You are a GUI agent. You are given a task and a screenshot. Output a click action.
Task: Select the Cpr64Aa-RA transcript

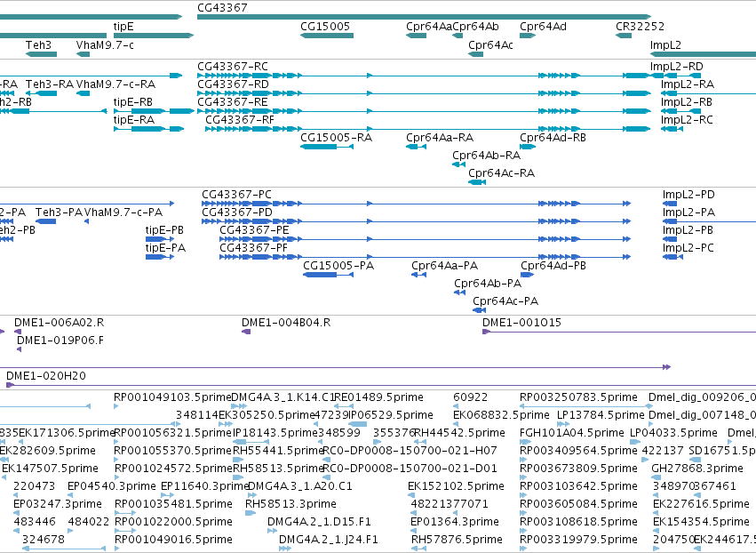click(416, 147)
